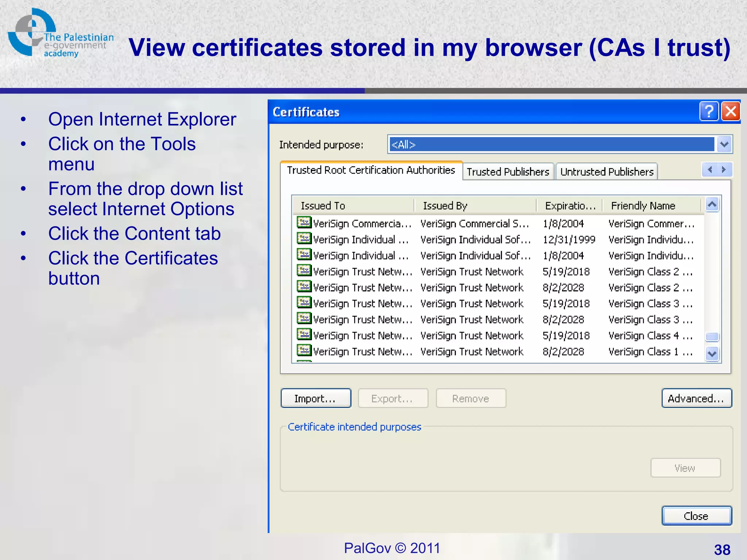Open the Untrusted Publishers tab
Image resolution: width=747 pixels, height=560 pixels.
click(x=607, y=172)
